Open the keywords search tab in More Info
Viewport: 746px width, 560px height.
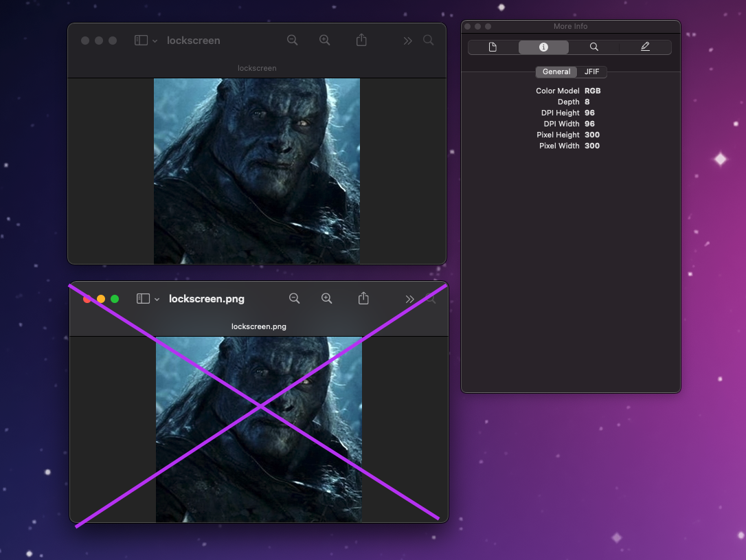(x=594, y=47)
